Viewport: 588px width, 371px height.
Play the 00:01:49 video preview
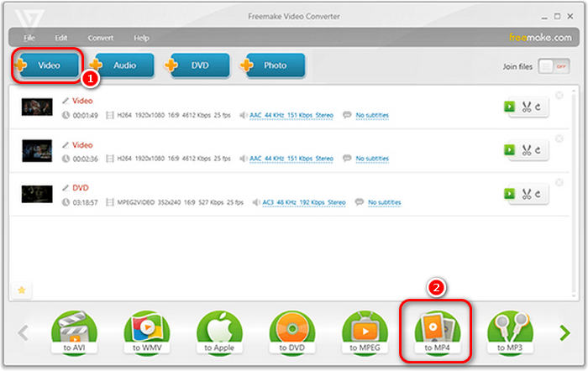pyautogui.click(x=509, y=107)
